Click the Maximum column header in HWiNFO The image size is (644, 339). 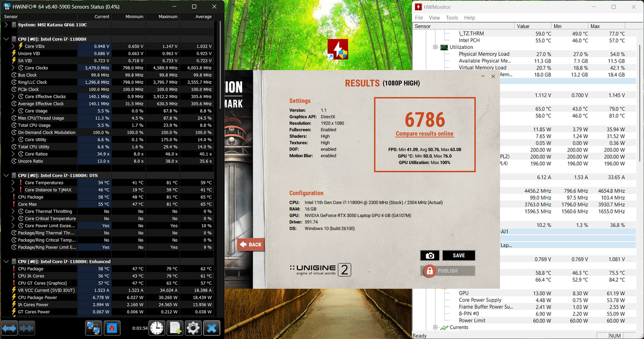coord(163,17)
